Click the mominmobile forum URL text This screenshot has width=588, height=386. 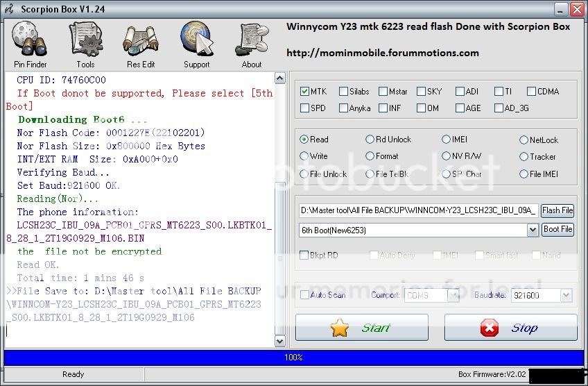pos(383,53)
